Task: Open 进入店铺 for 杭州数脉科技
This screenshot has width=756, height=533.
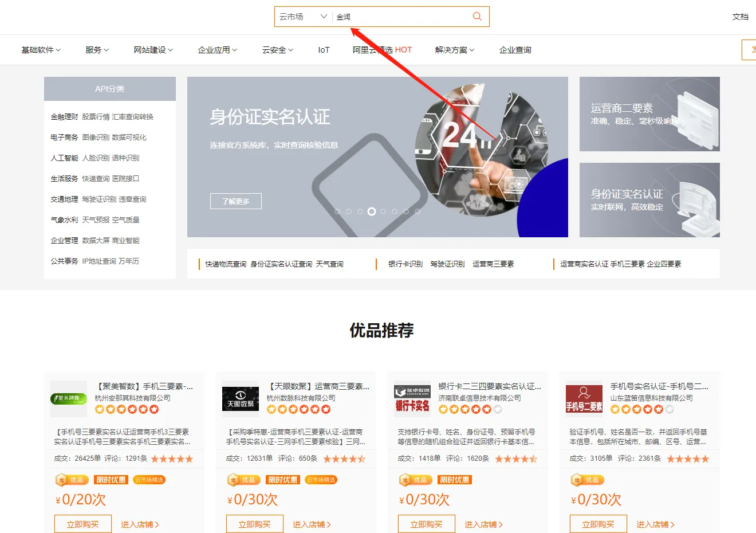Action: coord(312,524)
